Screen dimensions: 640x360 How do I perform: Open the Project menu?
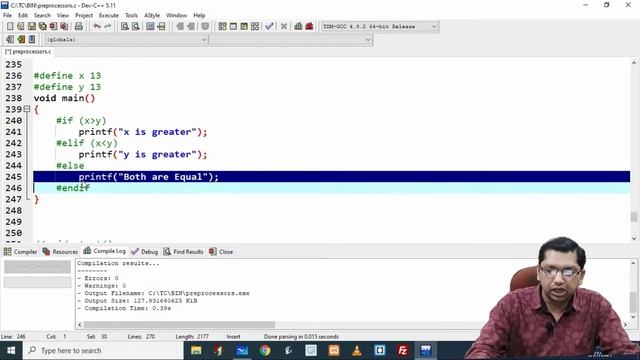point(84,15)
